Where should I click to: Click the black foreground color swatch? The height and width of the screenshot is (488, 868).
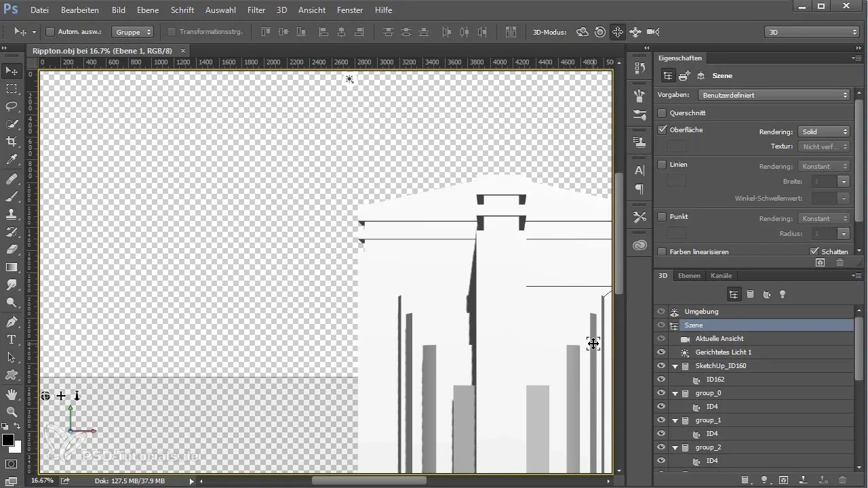point(8,440)
